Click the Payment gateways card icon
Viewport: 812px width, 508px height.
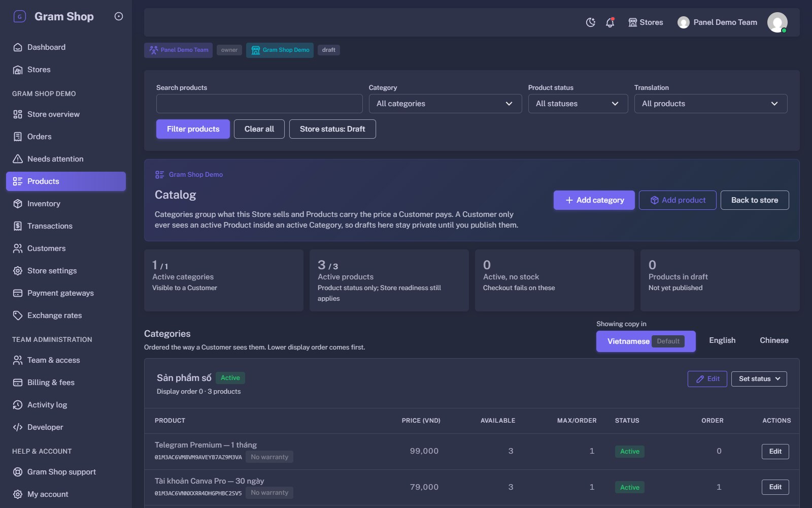[18, 293]
